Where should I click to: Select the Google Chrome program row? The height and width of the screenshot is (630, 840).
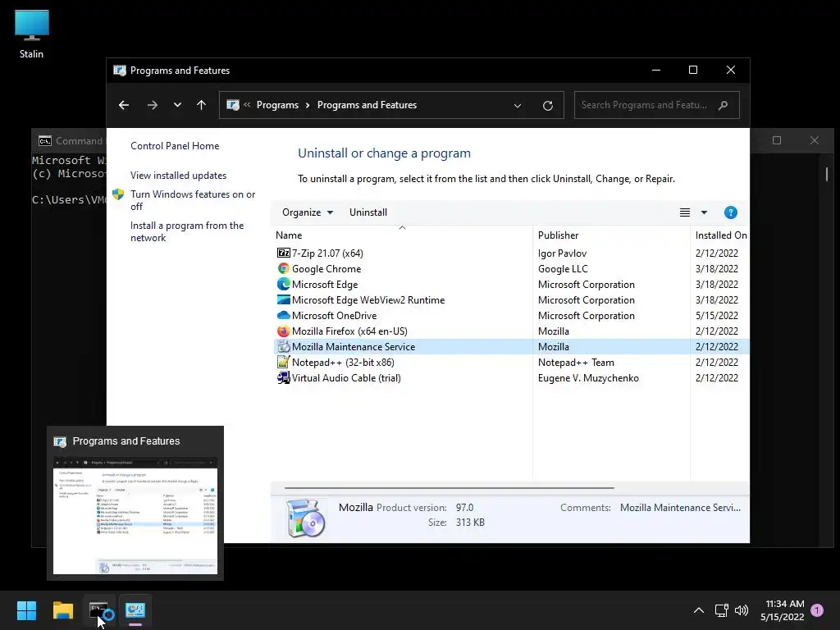pos(511,268)
